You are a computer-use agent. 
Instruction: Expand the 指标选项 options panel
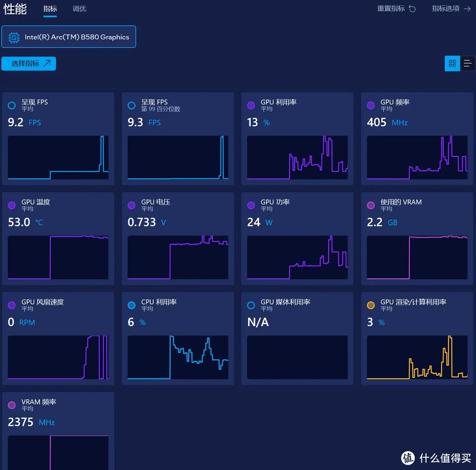(446, 9)
